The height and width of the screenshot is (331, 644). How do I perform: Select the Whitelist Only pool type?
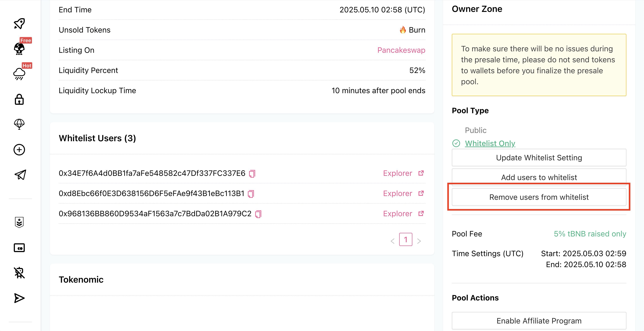(x=490, y=143)
